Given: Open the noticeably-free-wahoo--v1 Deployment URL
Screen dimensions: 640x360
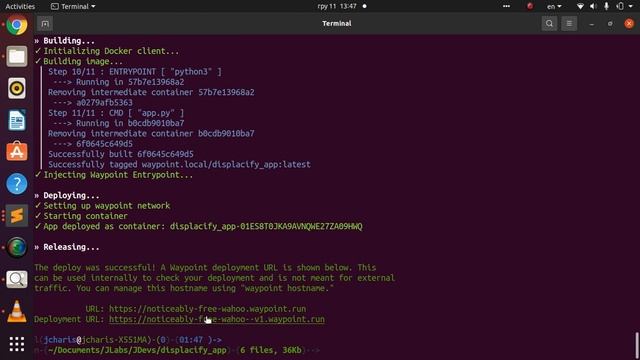Looking at the screenshot, I should click(x=217, y=319).
